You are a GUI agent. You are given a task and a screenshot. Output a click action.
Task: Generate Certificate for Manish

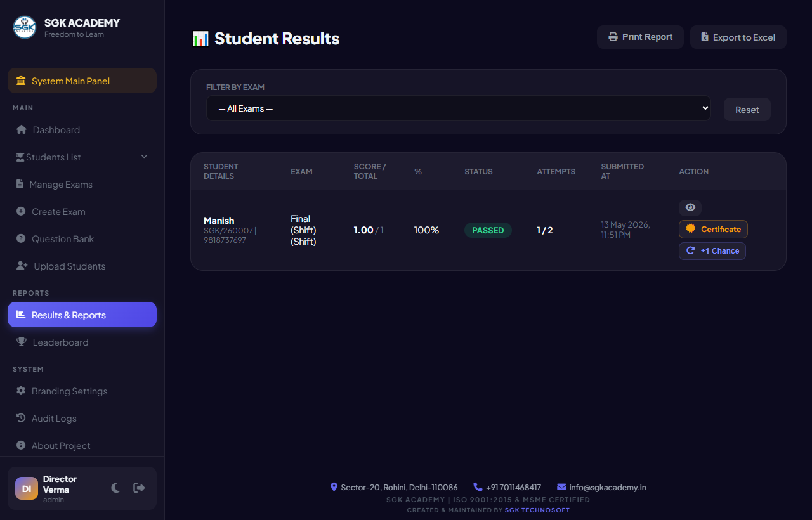[x=713, y=229]
